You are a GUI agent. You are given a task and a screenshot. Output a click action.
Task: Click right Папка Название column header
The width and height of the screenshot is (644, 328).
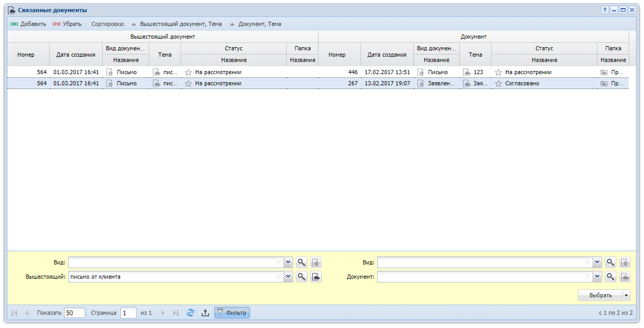[613, 60]
